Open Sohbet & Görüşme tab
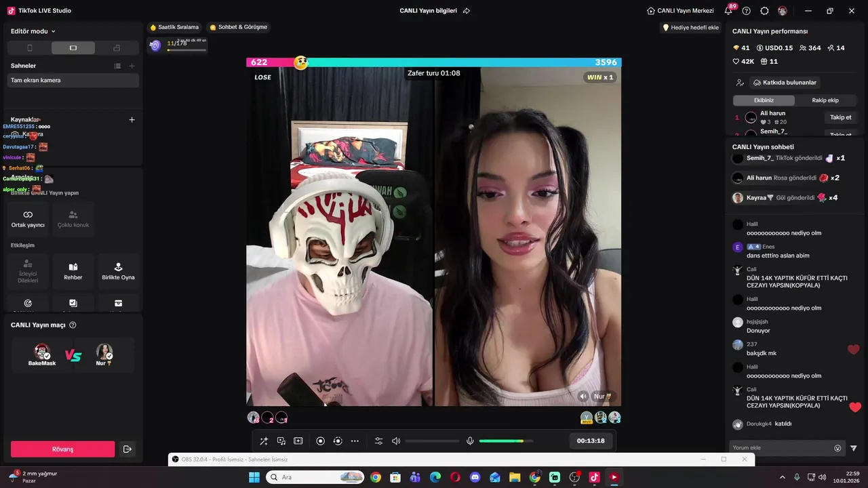 pos(239,27)
